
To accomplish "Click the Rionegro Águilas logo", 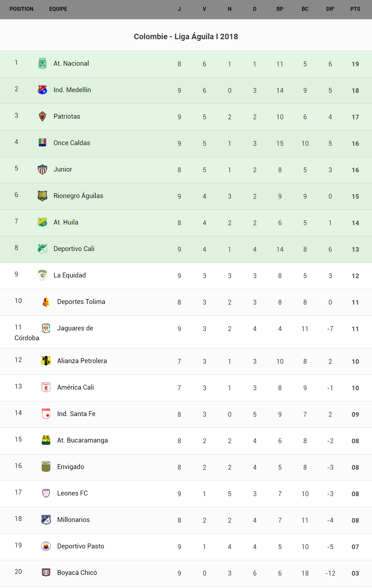I will coord(42,196).
